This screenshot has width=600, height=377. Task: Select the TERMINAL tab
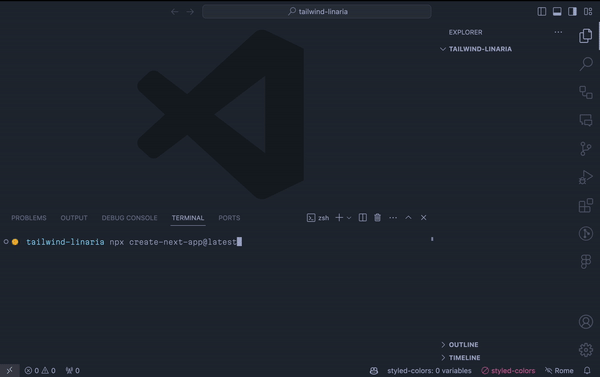188,218
